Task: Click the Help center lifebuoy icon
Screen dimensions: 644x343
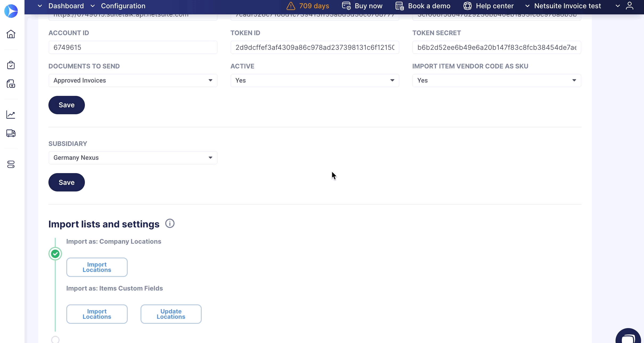Action: 467,6
